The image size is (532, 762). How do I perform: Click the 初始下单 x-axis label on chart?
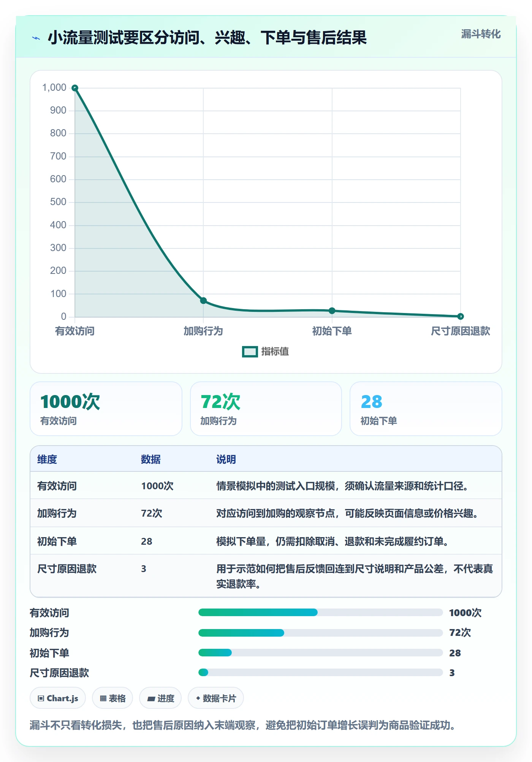pyautogui.click(x=332, y=331)
